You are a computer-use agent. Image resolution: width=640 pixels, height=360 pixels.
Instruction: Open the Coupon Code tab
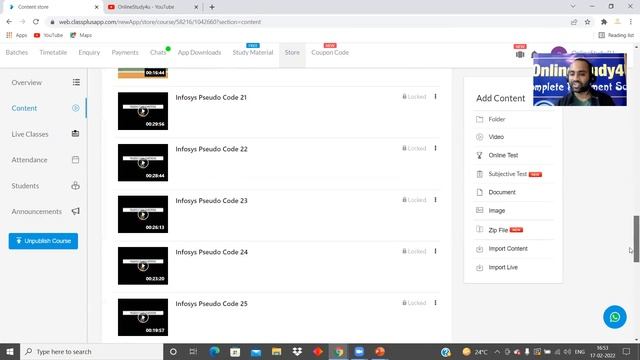tap(330, 53)
